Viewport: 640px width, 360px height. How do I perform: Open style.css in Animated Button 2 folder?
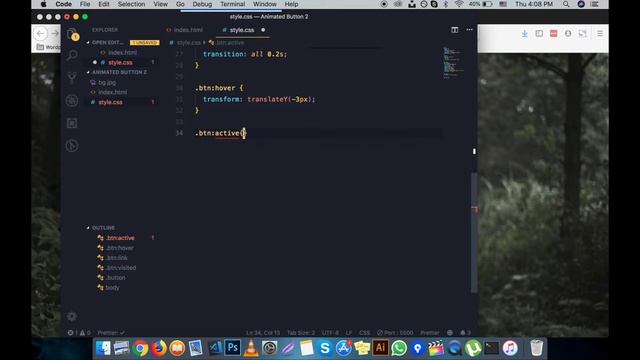click(x=110, y=102)
